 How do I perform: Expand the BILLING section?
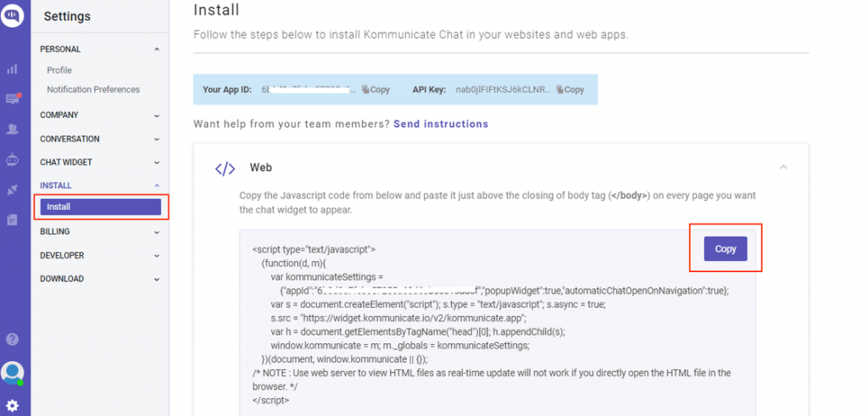[x=157, y=232]
